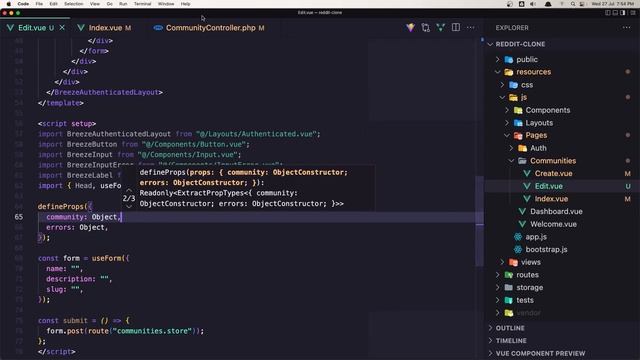
Task: Open Spotlight search in menu bar
Action: (x=573, y=4)
